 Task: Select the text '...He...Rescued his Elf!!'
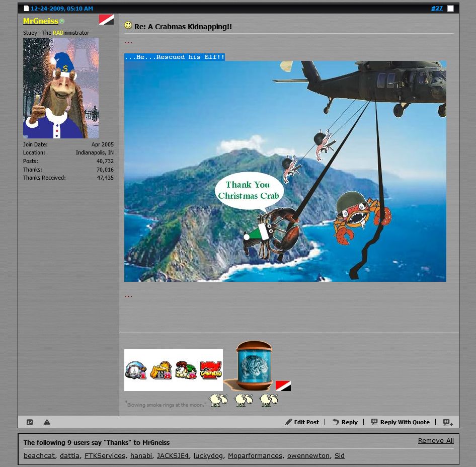[175, 57]
